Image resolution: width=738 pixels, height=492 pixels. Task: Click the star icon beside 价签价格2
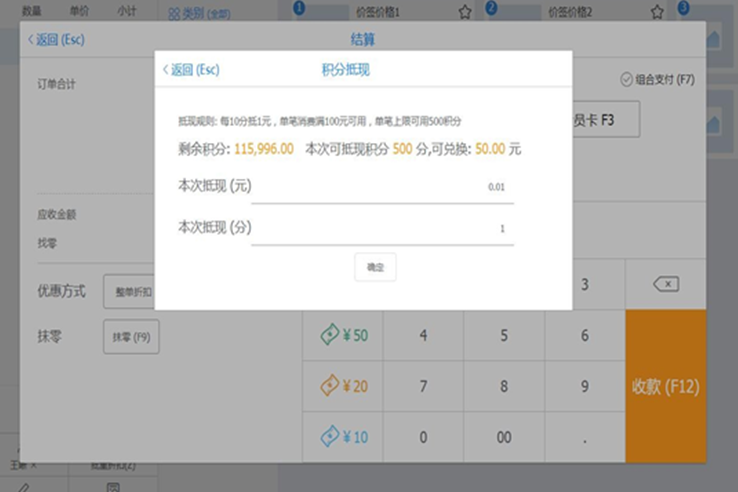coord(657,12)
